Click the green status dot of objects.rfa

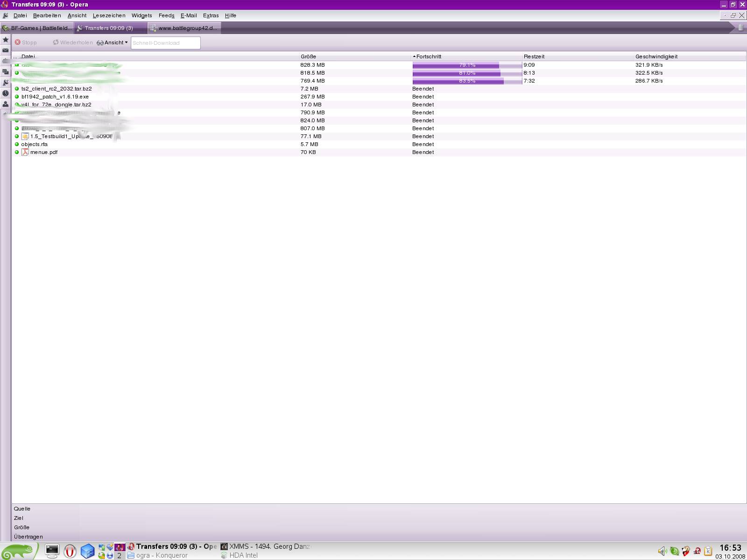click(17, 144)
